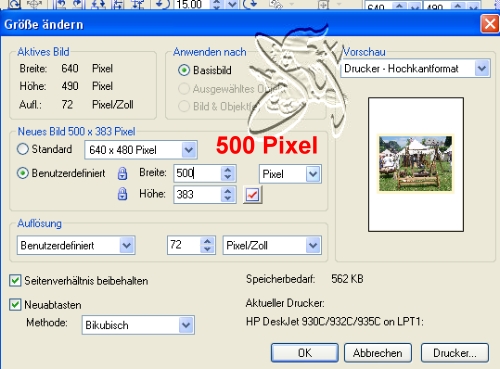The height and width of the screenshot is (369, 500).
Task: Click the Speicherbedarf value 562 KB
Action: [347, 279]
